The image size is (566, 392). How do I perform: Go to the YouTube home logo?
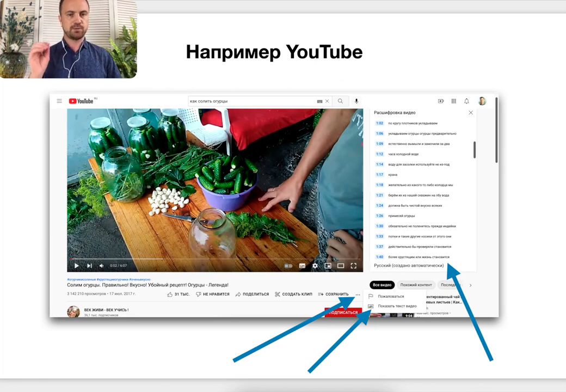tap(81, 101)
